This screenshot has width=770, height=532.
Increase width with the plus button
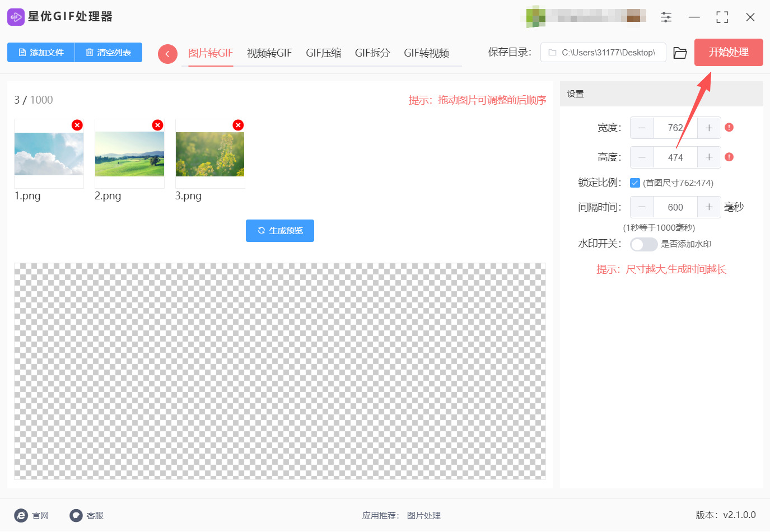709,128
